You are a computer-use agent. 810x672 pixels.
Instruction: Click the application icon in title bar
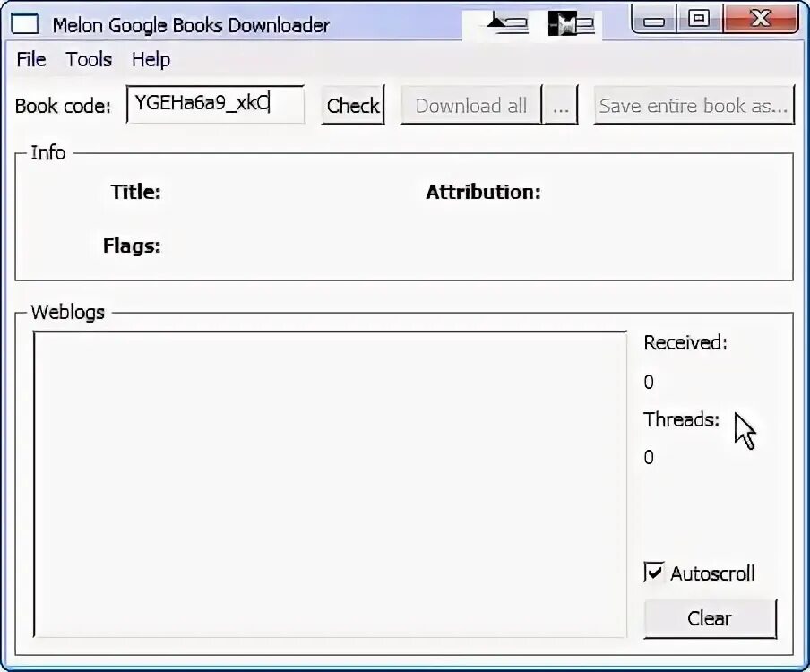pyautogui.click(x=25, y=24)
